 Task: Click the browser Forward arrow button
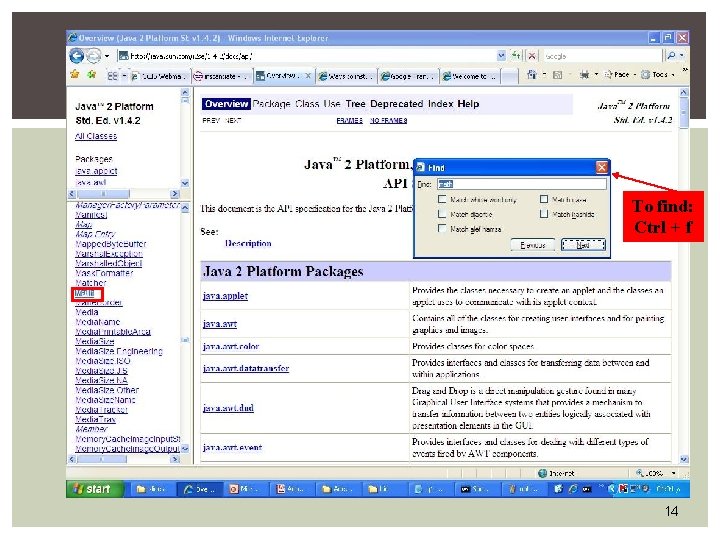pyautogui.click(x=94, y=56)
